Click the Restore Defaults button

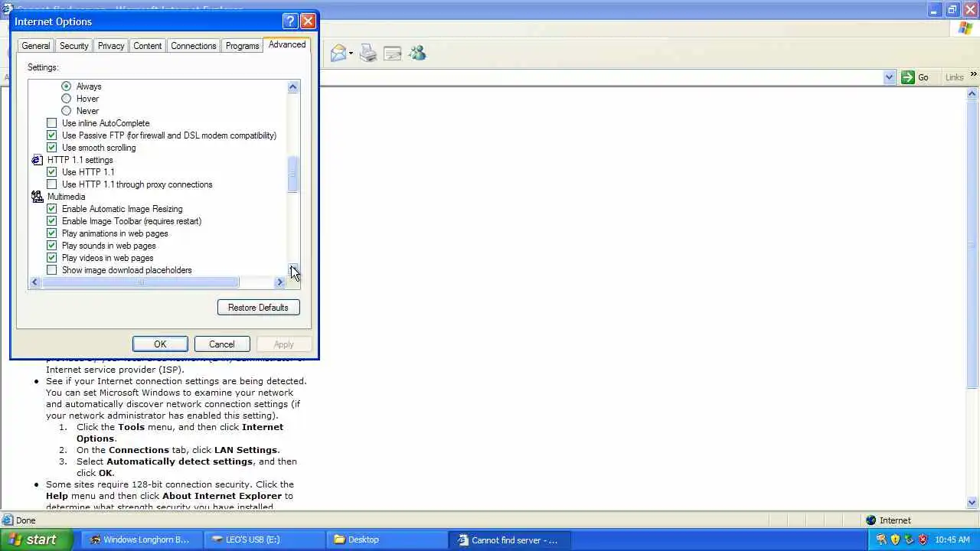[x=259, y=308]
